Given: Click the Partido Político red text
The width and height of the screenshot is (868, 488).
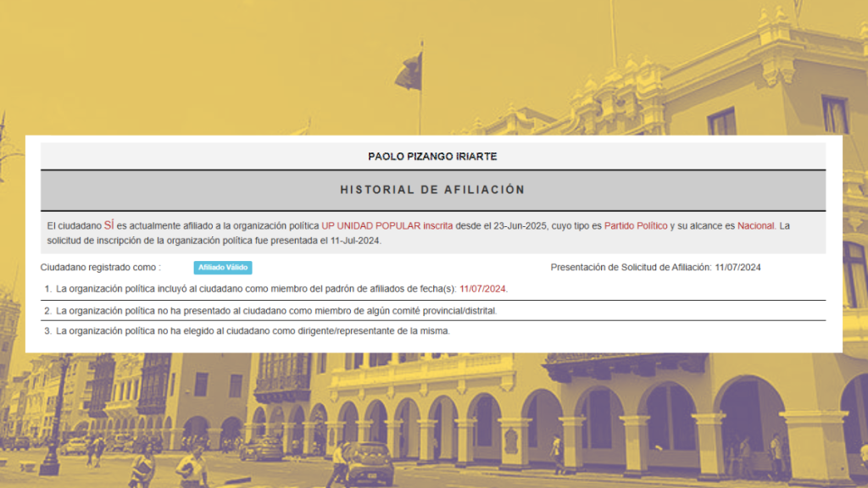Looking at the screenshot, I should [x=635, y=226].
